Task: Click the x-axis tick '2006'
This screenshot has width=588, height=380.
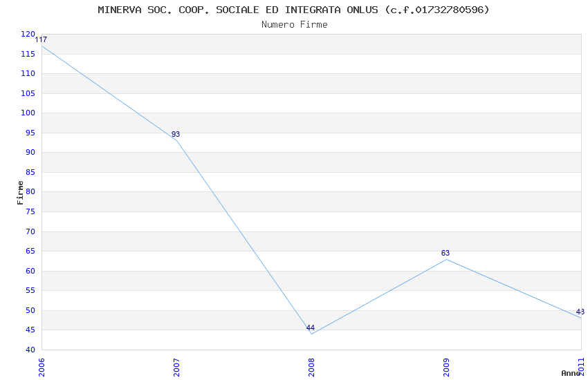Action: click(42, 368)
